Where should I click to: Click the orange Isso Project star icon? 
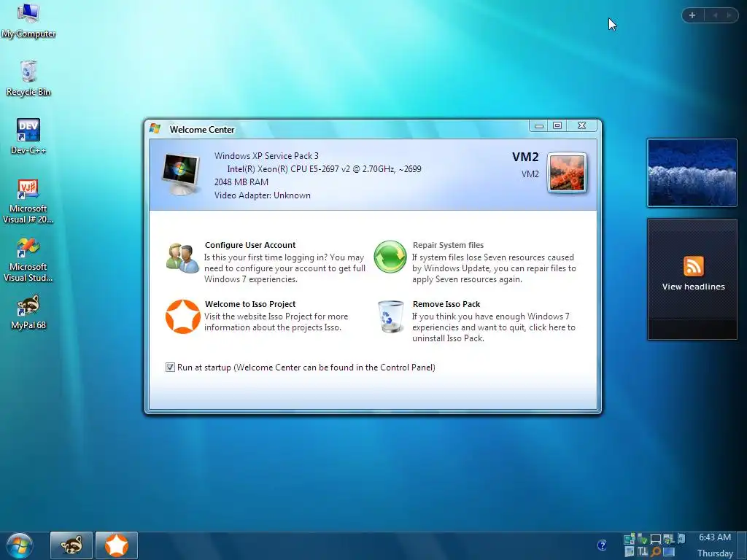[182, 316]
